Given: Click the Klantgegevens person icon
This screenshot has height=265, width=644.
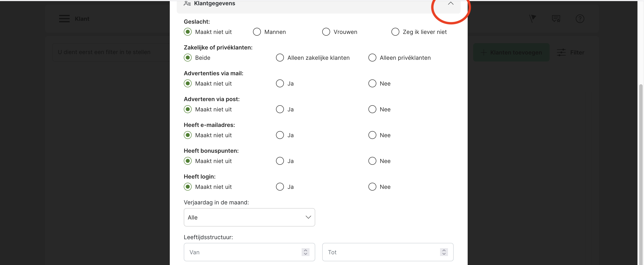Looking at the screenshot, I should point(187,4).
